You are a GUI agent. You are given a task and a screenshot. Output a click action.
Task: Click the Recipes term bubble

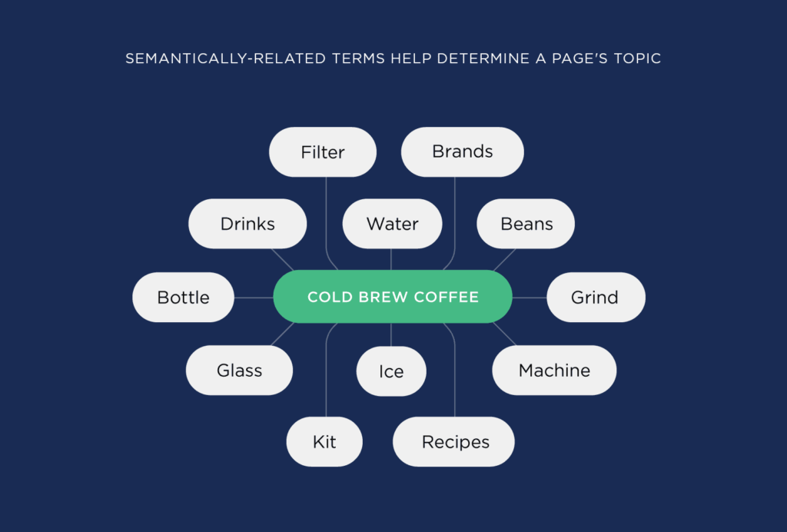click(455, 442)
